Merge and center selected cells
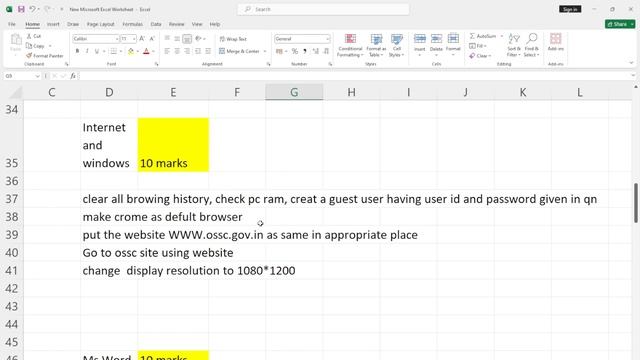This screenshot has width=640, height=360. [x=240, y=51]
